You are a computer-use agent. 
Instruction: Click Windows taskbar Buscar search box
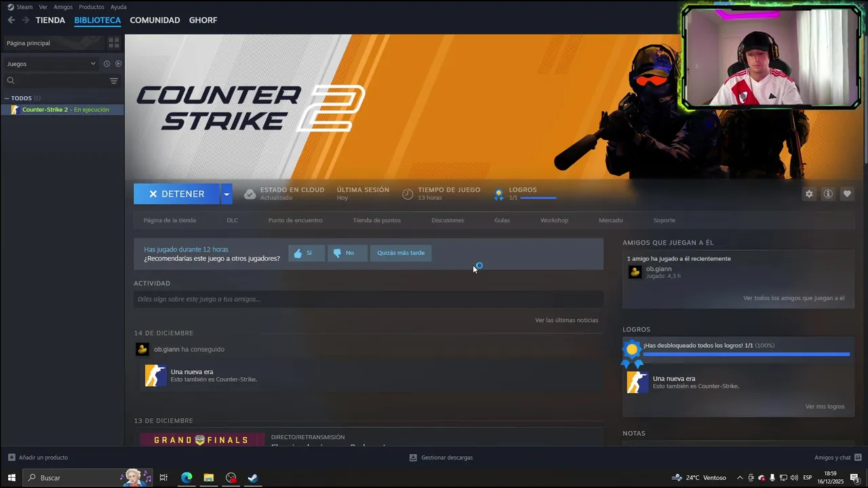(x=88, y=478)
